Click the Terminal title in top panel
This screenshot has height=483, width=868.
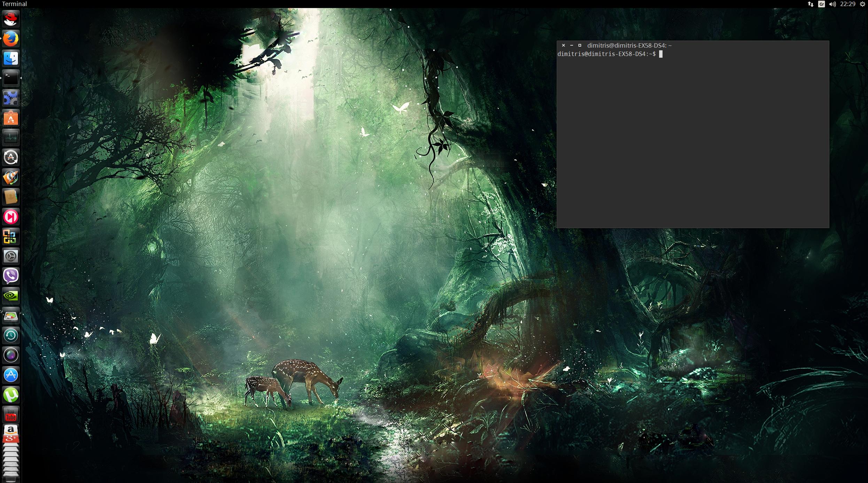pos(14,4)
